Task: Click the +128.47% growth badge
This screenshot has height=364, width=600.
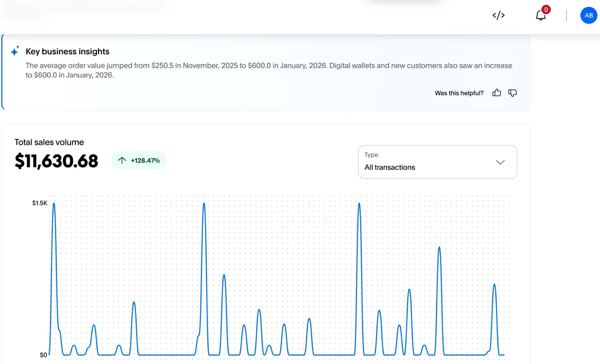Action: click(x=138, y=160)
